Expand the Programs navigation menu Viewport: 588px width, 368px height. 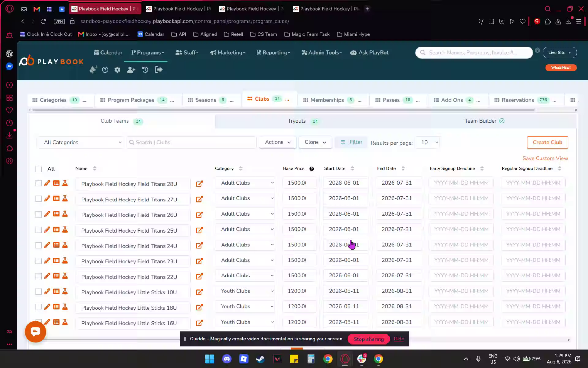(x=148, y=53)
